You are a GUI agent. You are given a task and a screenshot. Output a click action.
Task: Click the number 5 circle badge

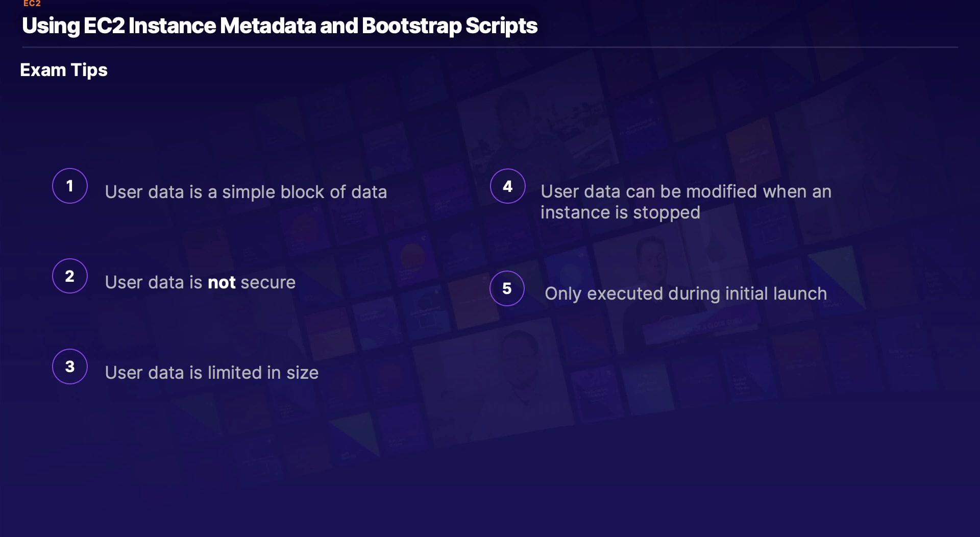point(507,288)
